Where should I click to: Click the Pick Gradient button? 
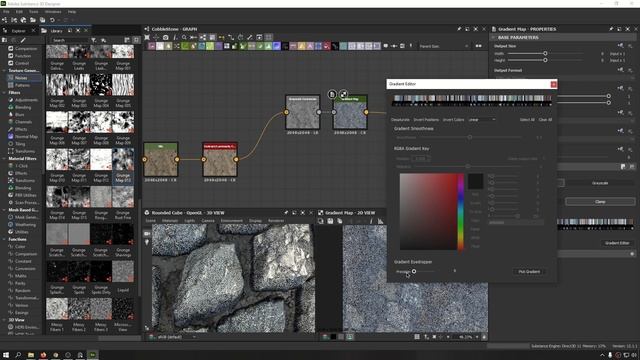tap(529, 271)
